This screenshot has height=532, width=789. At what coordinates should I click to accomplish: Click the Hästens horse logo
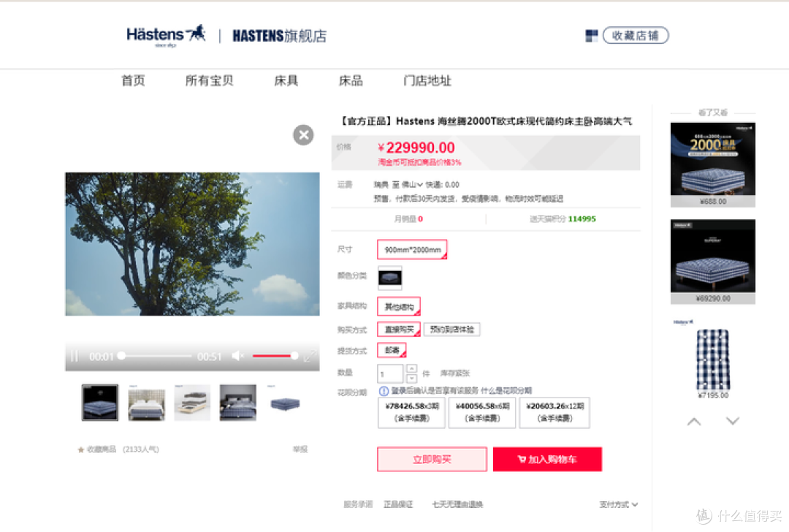tap(166, 35)
